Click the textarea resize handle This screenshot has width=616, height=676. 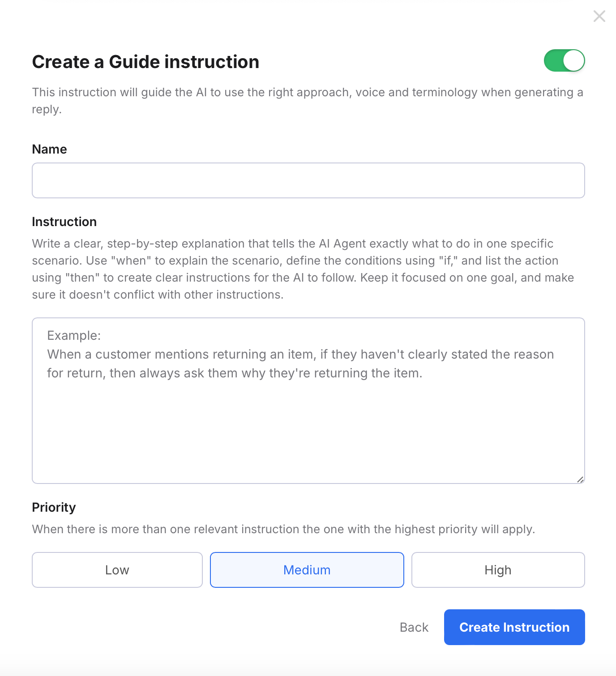point(581,479)
